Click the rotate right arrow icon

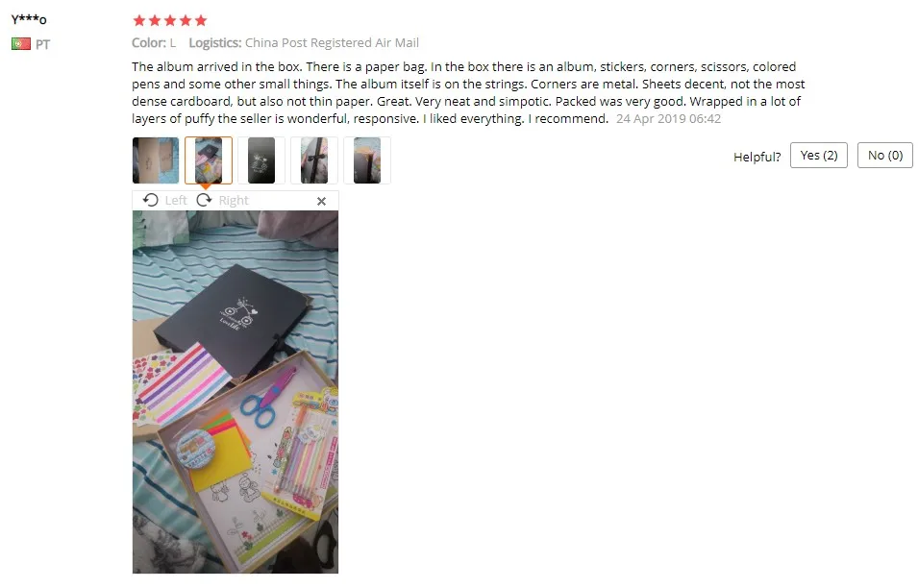coord(204,200)
